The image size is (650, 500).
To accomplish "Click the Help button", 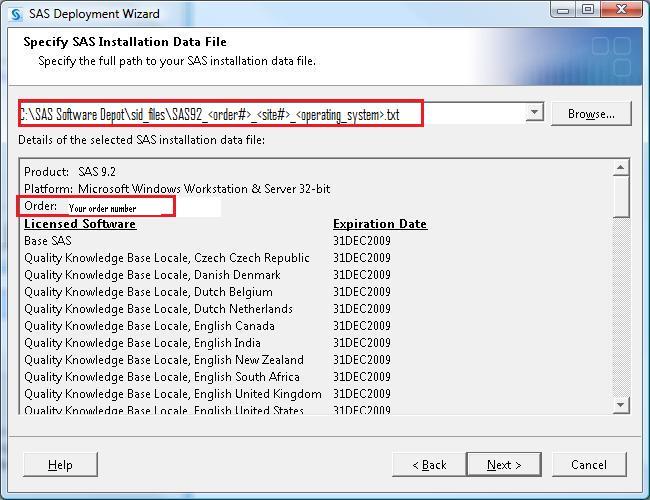I will (60, 464).
